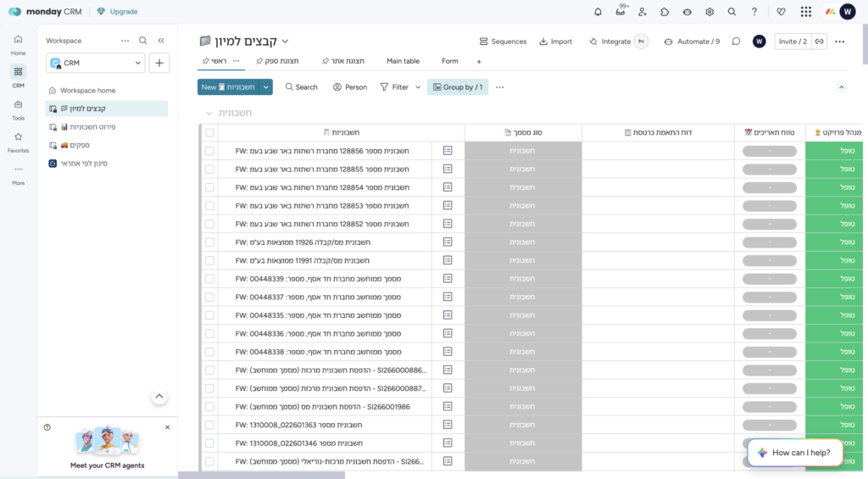This screenshot has width=868, height=479.
Task: Open Tools in left rail
Action: (x=19, y=110)
